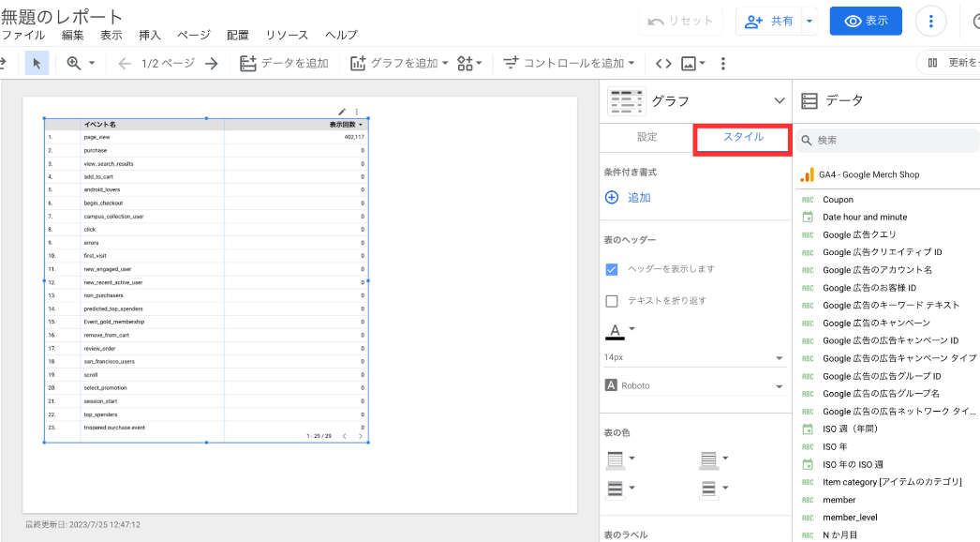Viewport: 980px width, 542px height.
Task: Open the Roboto font dropdown
Action: coord(693,385)
